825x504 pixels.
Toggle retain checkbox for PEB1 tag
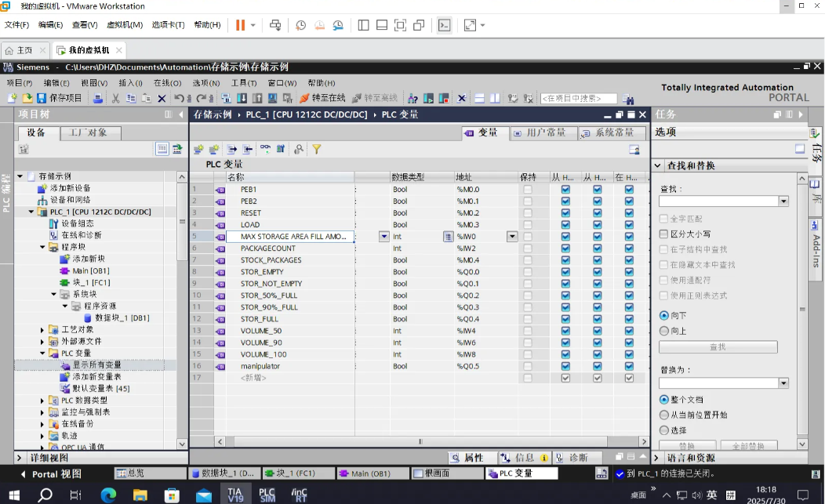(x=528, y=190)
